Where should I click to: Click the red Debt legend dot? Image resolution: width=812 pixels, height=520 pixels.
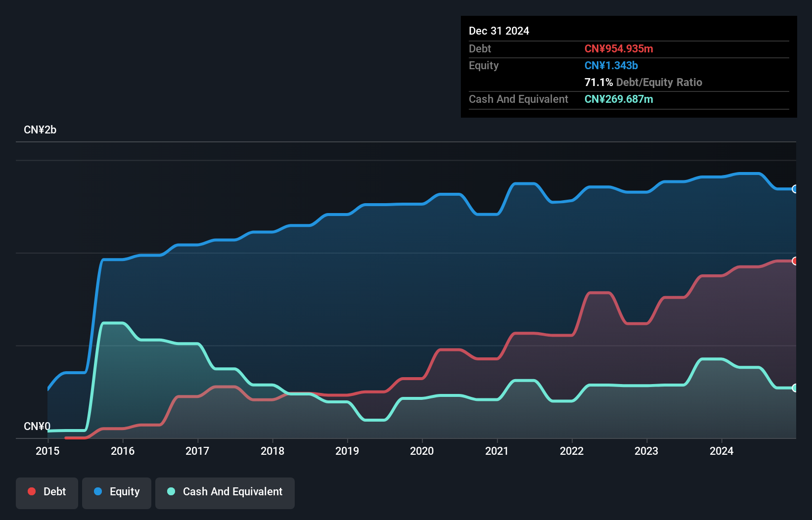point(31,491)
